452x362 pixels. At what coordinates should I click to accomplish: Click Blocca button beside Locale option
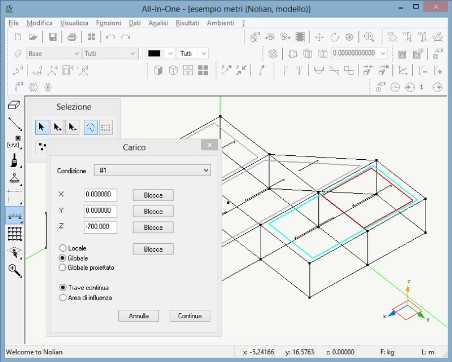[153, 249]
